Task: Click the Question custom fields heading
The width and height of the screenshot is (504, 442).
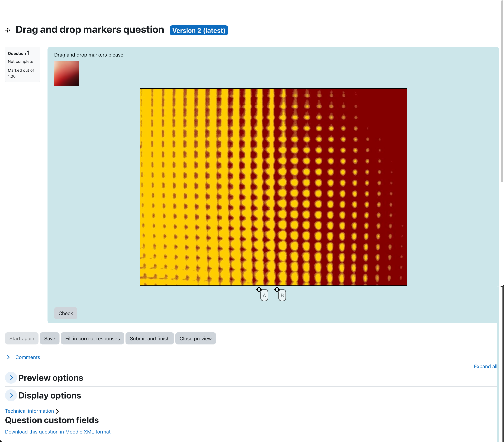Action: [x=52, y=420]
